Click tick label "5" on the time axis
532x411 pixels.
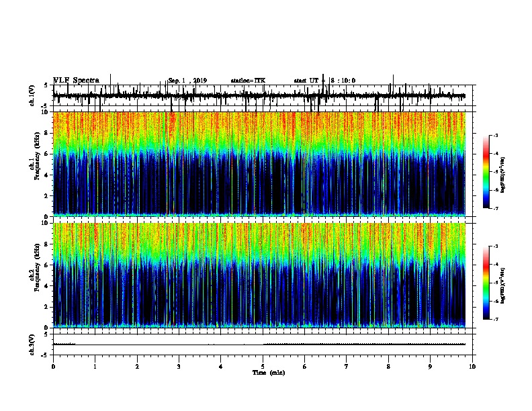coord(263,367)
